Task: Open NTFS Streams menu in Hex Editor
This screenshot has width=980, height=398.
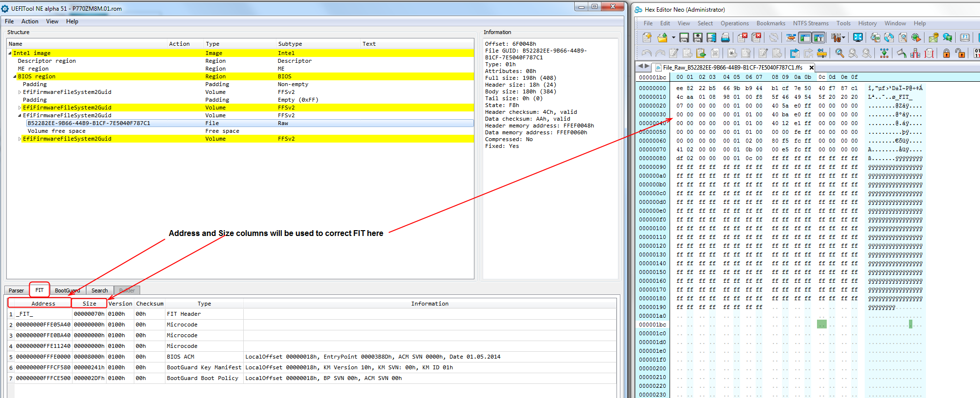Action: tap(811, 23)
